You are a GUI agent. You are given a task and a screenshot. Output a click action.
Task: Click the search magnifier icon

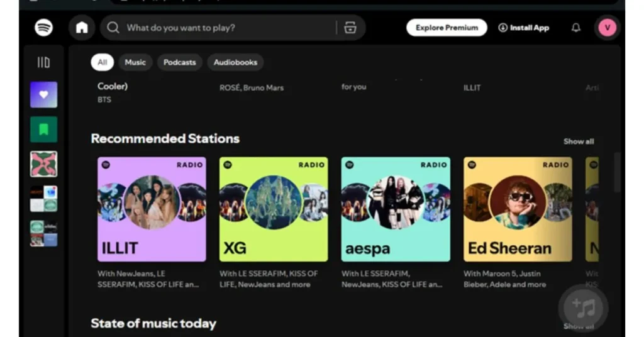coord(113,28)
